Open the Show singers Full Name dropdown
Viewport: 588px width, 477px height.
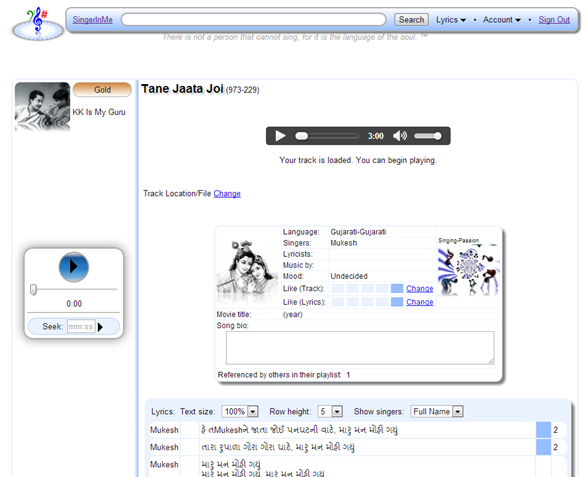437,411
